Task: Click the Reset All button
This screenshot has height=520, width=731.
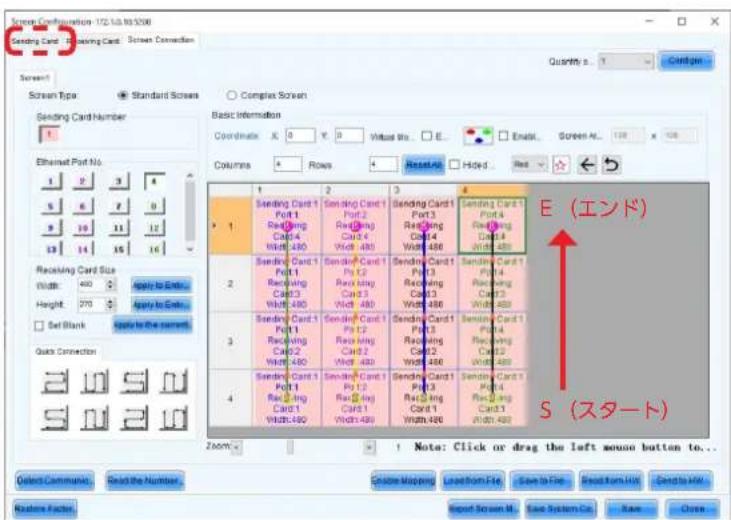Action: tap(424, 165)
